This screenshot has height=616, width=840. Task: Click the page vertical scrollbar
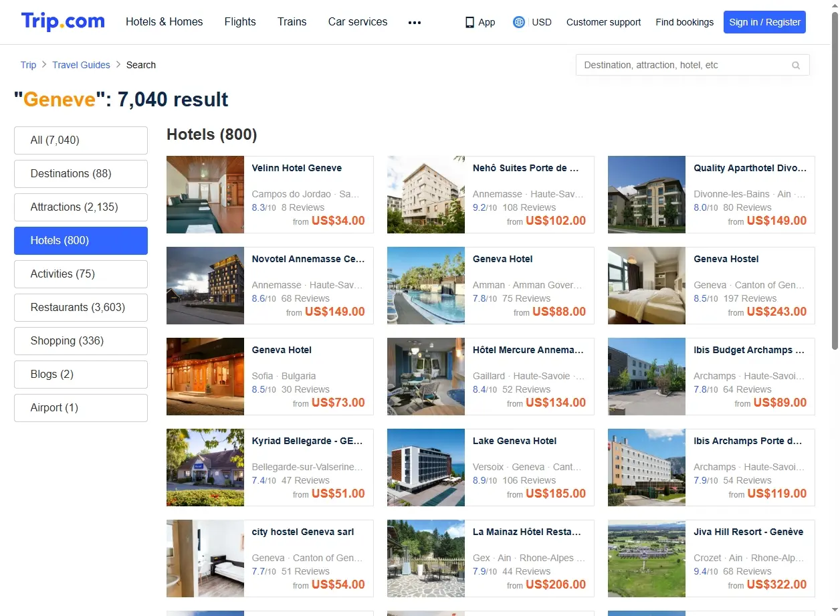835,181
